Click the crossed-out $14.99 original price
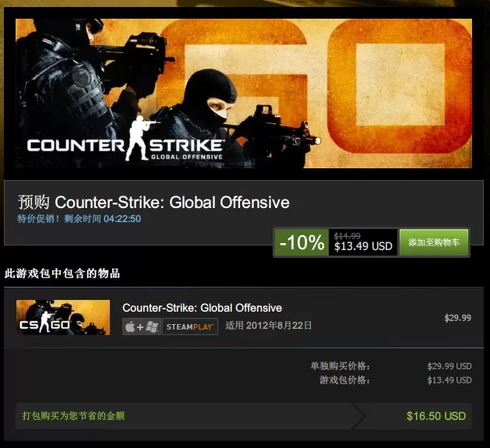Viewport: 490px width, 448px height. (347, 236)
